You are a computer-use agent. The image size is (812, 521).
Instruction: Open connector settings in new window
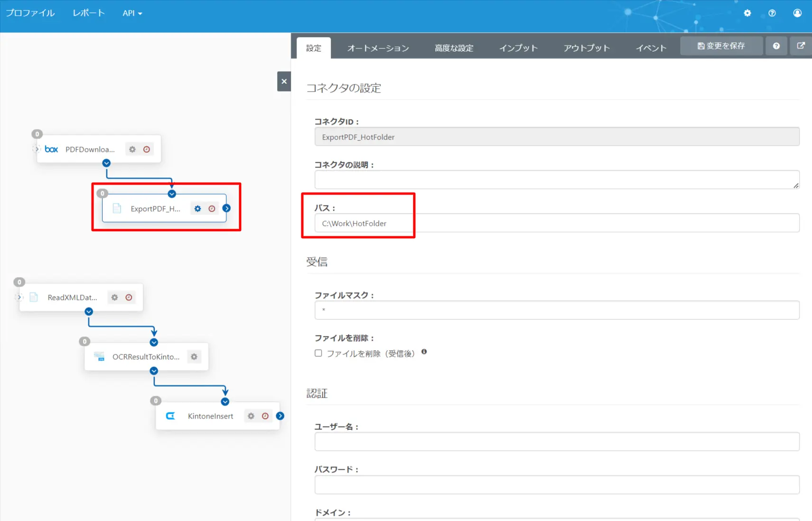point(801,46)
